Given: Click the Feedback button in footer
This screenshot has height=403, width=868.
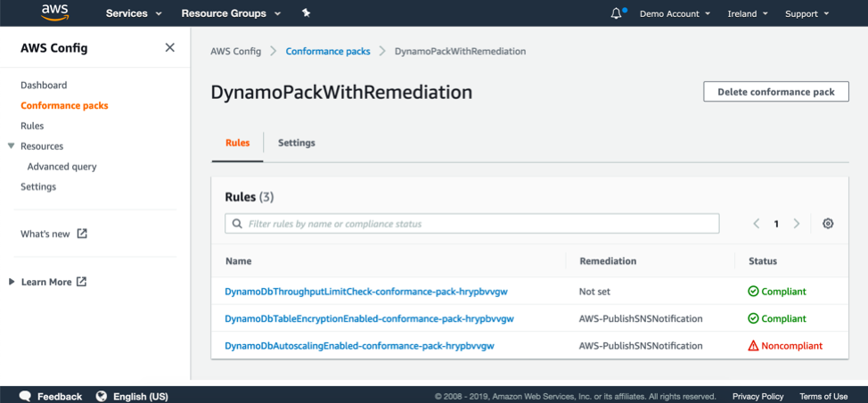Looking at the screenshot, I should 51,397.
